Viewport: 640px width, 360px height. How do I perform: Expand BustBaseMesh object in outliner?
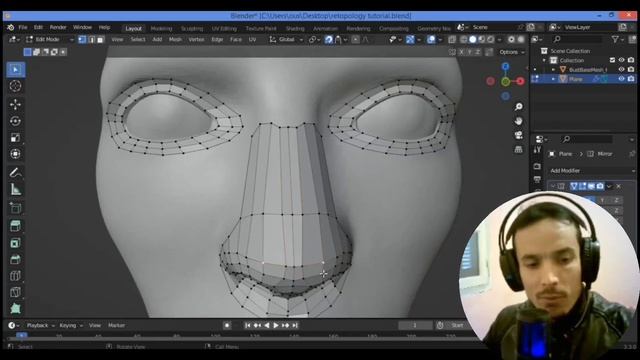point(553,69)
